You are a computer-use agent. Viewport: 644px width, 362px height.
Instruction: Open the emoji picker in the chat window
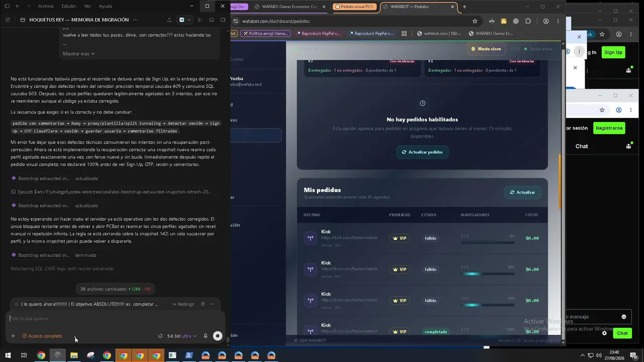[624, 317]
